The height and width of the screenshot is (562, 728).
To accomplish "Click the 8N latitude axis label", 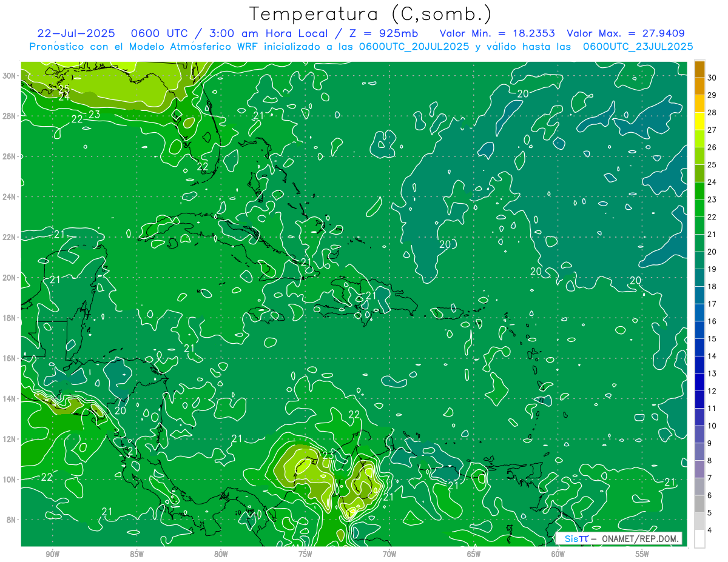I will pos(12,520).
